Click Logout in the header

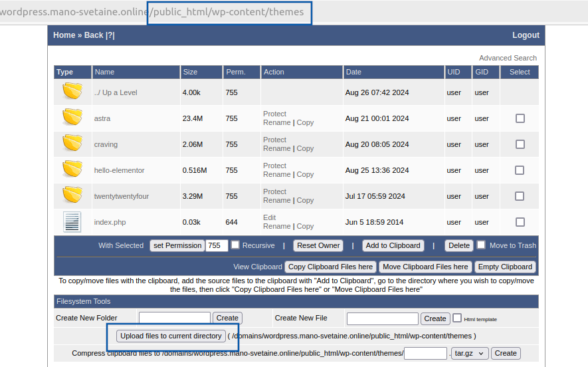(526, 35)
